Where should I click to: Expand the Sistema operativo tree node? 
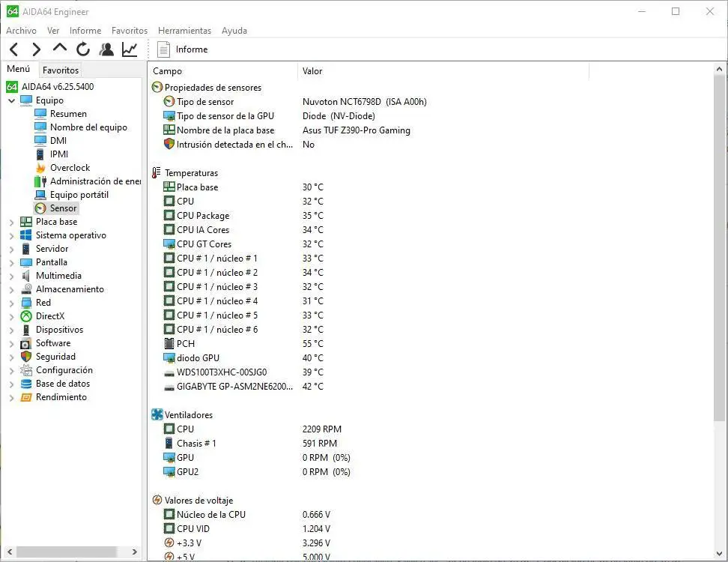pyautogui.click(x=11, y=236)
